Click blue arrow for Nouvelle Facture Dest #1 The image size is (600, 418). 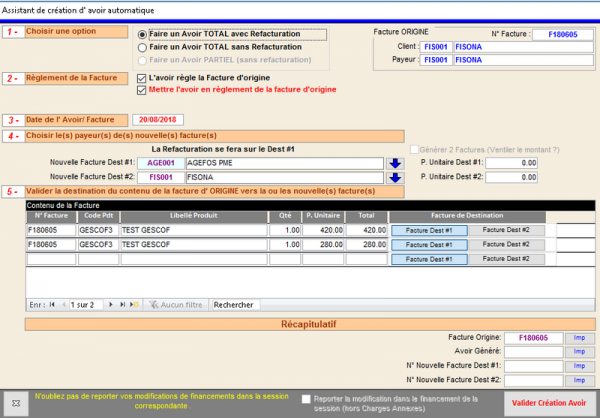coord(394,163)
